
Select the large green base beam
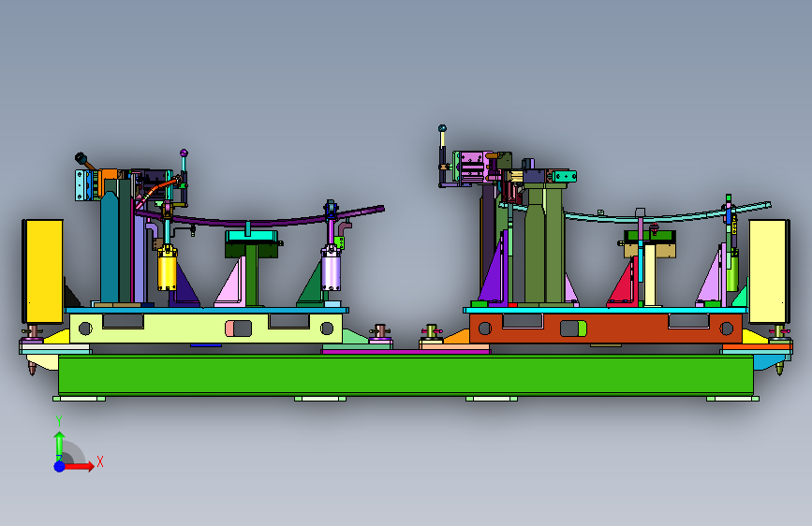[406, 374]
